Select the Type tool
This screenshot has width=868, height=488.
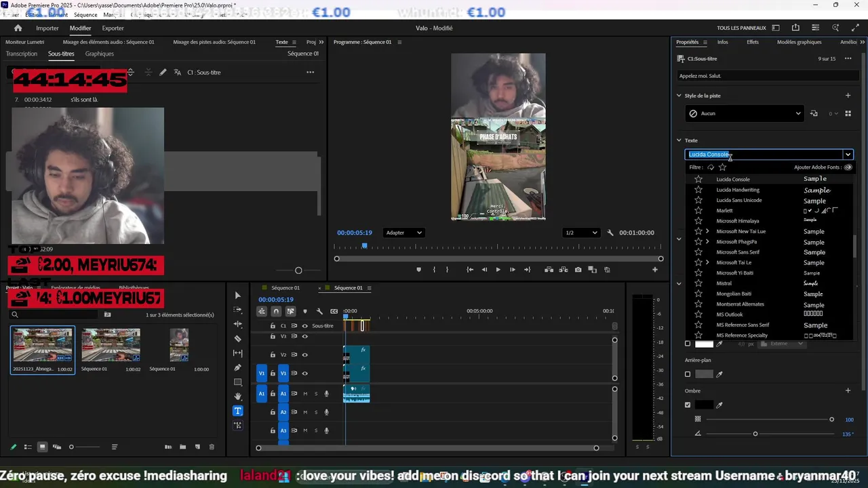(237, 411)
